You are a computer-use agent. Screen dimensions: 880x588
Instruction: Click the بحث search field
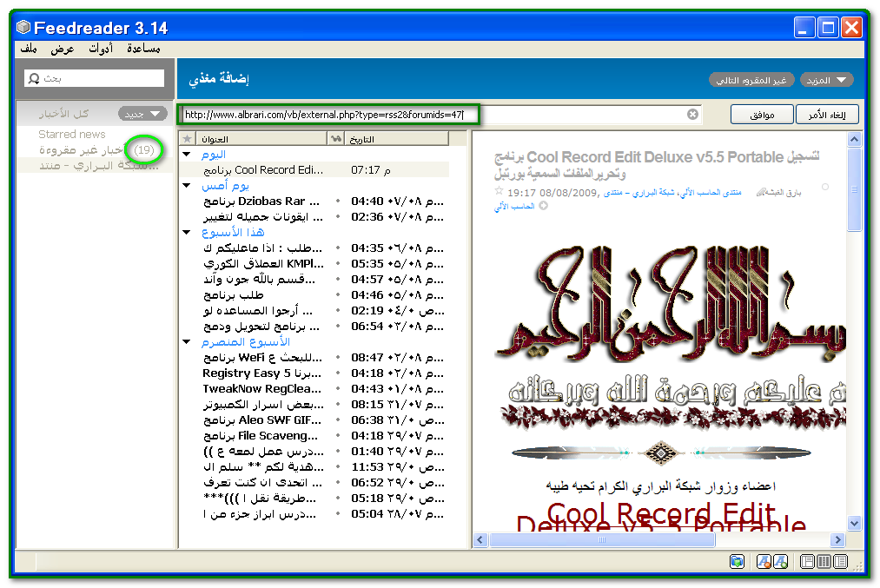[x=95, y=78]
